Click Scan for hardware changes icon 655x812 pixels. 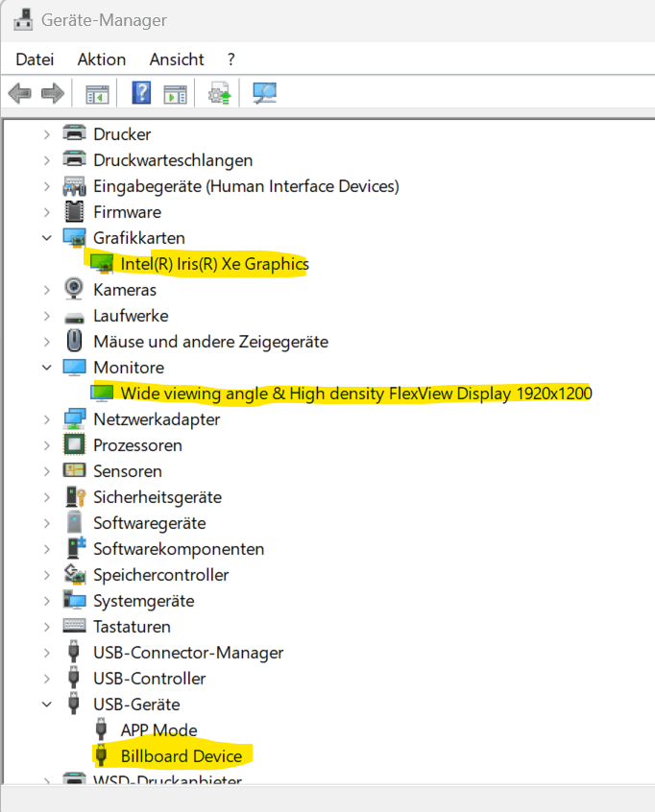coord(264,93)
